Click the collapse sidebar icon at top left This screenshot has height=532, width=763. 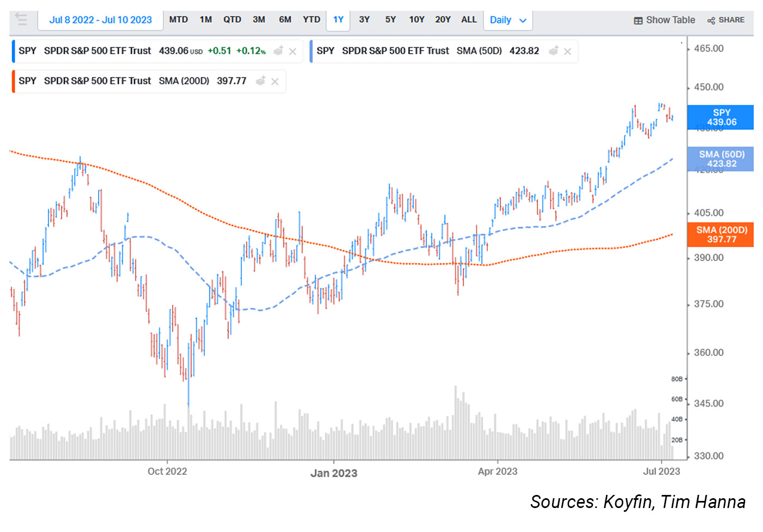coord(21,20)
